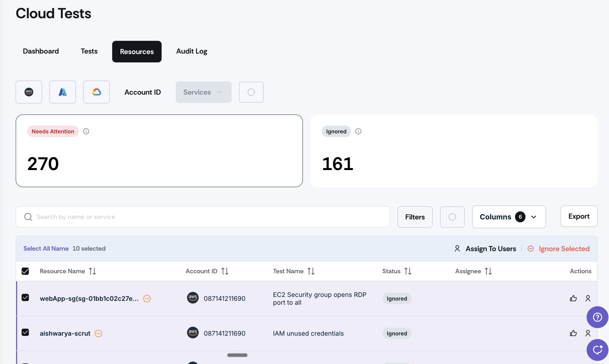Filter resources by Google Cloud icon
This screenshot has width=609, height=364.
(x=97, y=92)
